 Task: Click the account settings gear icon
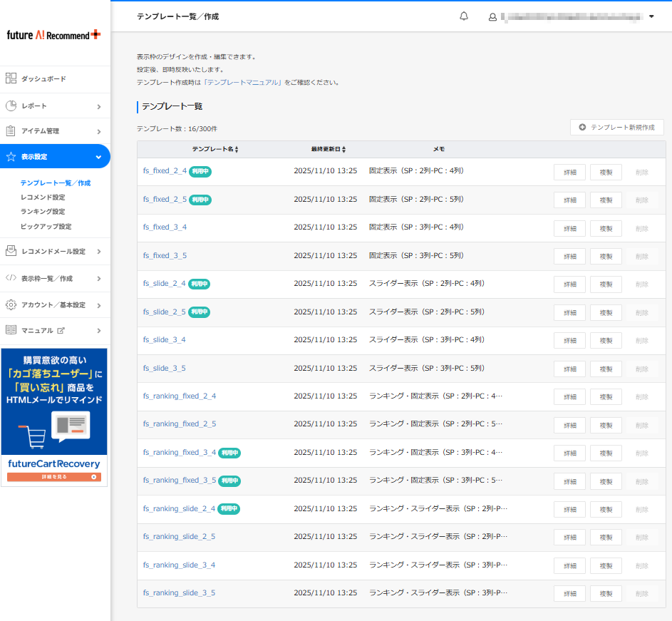click(11, 304)
